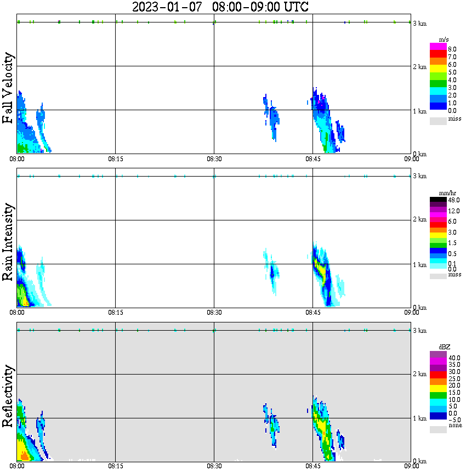Click the 'Rain Intensity' vertical axis label
Image resolution: width=466 pixels, height=476 pixels.
tap(8, 242)
